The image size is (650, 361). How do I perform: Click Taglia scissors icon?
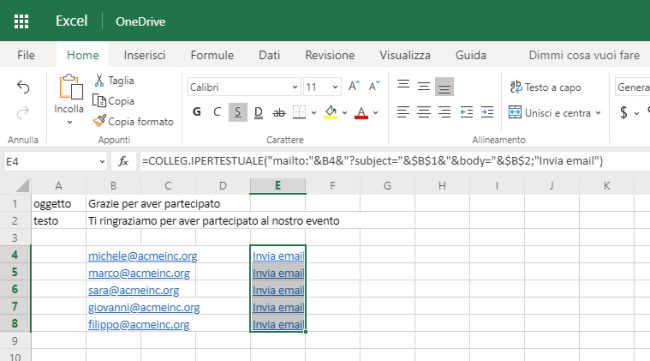pyautogui.click(x=99, y=80)
